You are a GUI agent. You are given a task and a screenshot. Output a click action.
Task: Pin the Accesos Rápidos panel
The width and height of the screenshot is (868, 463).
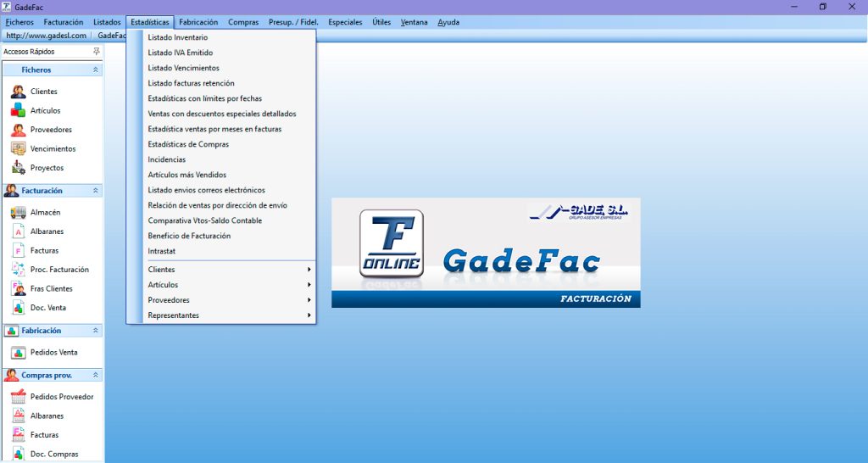96,52
